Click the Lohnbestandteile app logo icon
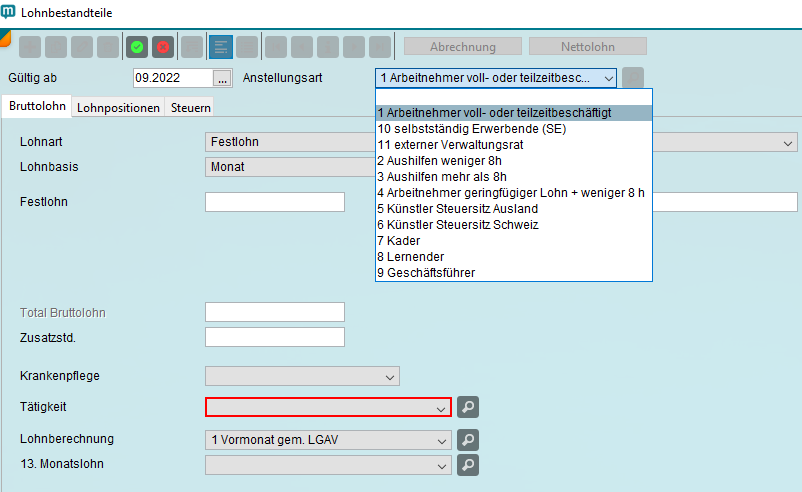The image size is (802, 492). pyautogui.click(x=8, y=12)
